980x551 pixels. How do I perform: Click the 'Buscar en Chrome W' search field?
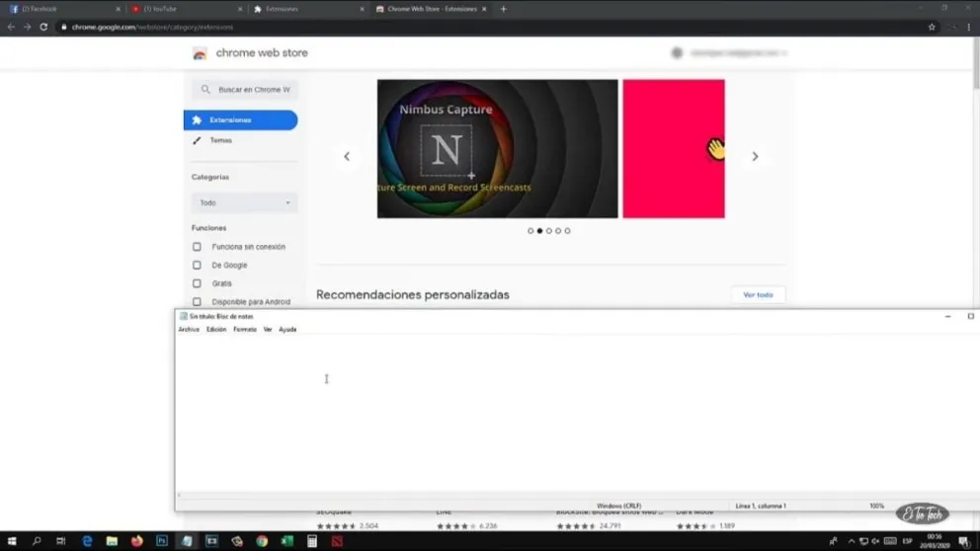tap(245, 89)
